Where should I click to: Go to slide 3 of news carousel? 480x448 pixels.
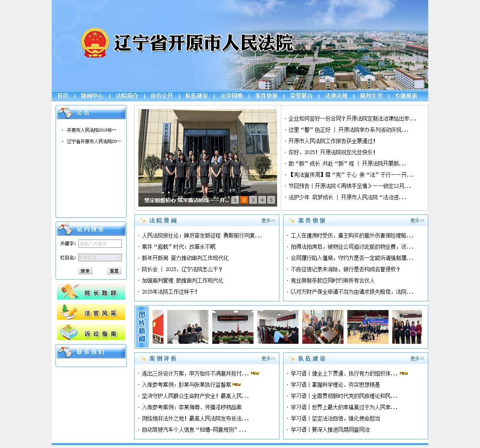253,200
